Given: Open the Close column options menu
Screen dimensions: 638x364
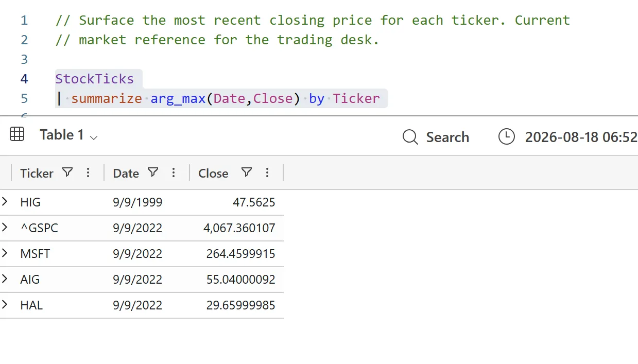Looking at the screenshot, I should pyautogui.click(x=267, y=172).
